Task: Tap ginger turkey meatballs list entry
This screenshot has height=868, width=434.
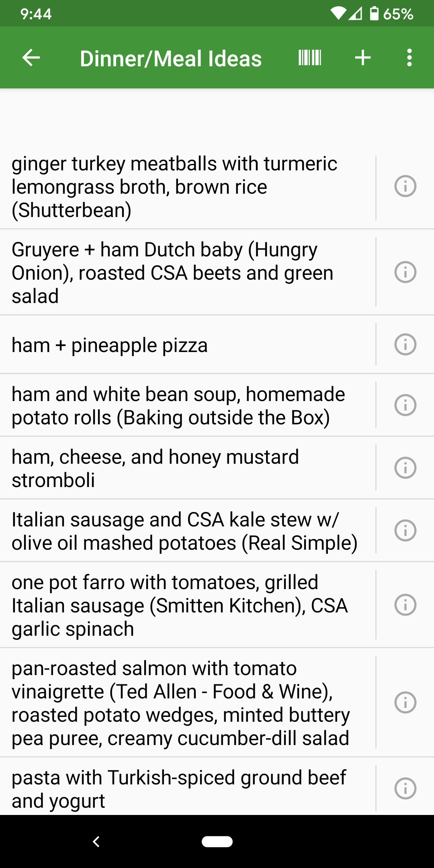Action: click(185, 187)
